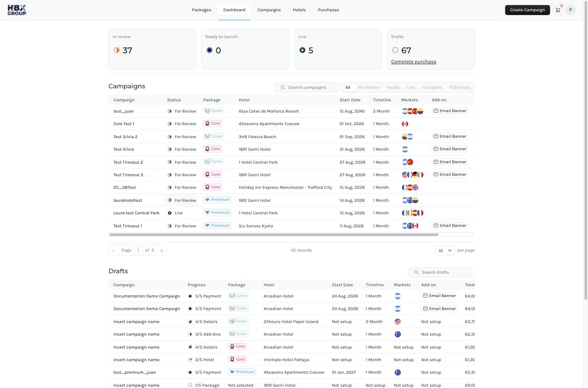Click Premium badge for test_premium_juan draft
Screen dimensions: 588x388
tap(242, 372)
